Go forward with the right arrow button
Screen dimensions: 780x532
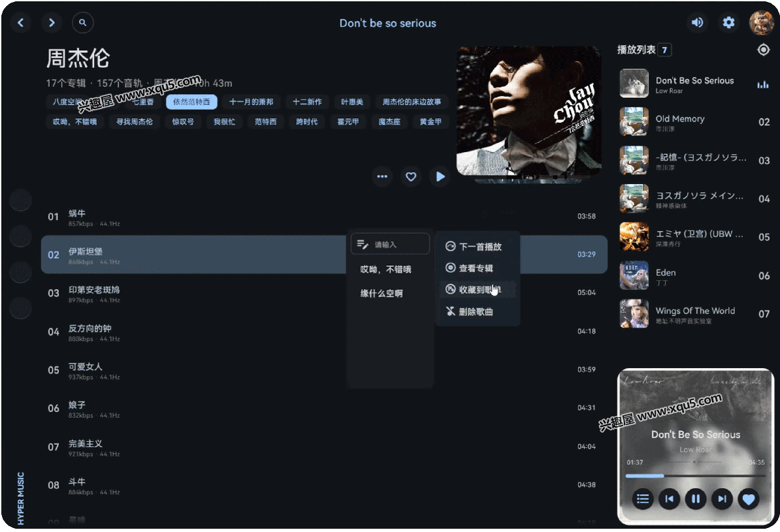(x=52, y=22)
